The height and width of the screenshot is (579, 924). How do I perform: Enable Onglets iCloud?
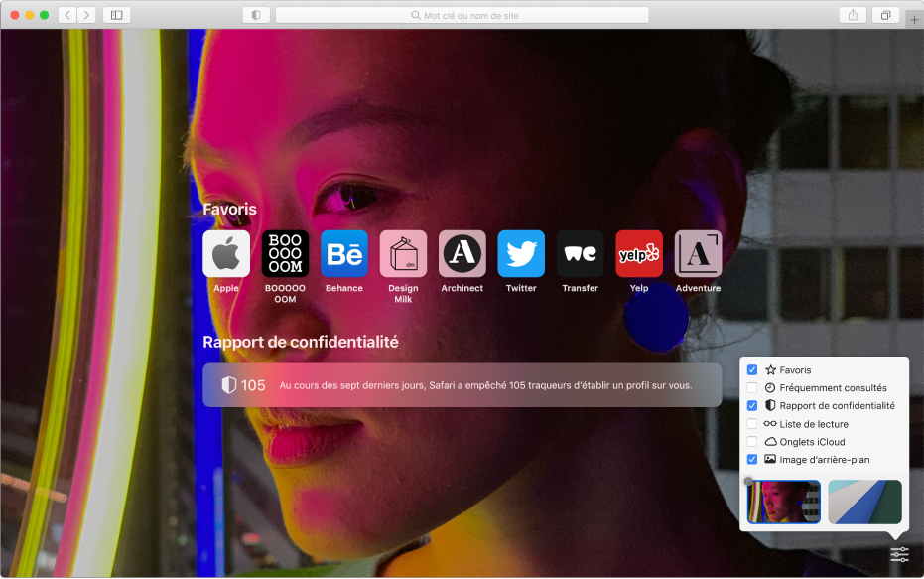tap(752, 441)
